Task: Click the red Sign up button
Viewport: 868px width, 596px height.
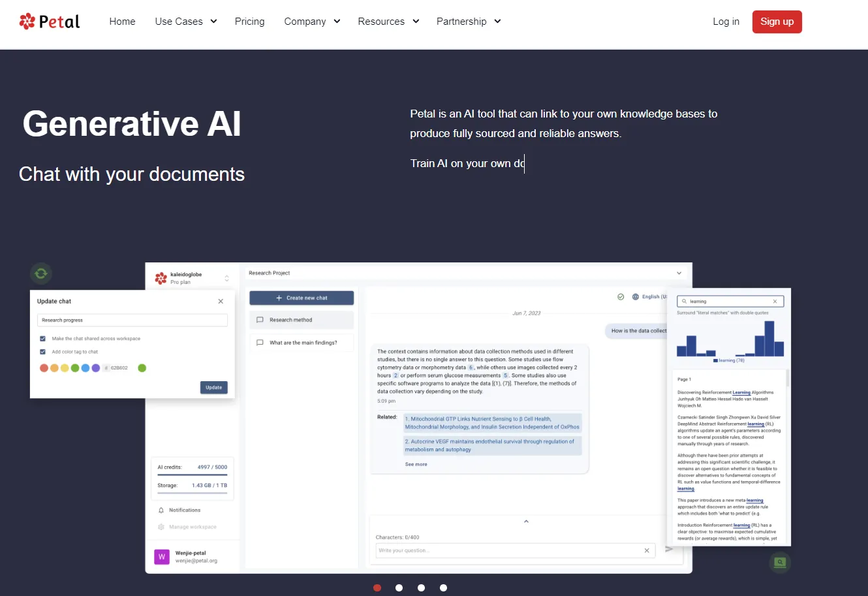Action: (x=777, y=22)
